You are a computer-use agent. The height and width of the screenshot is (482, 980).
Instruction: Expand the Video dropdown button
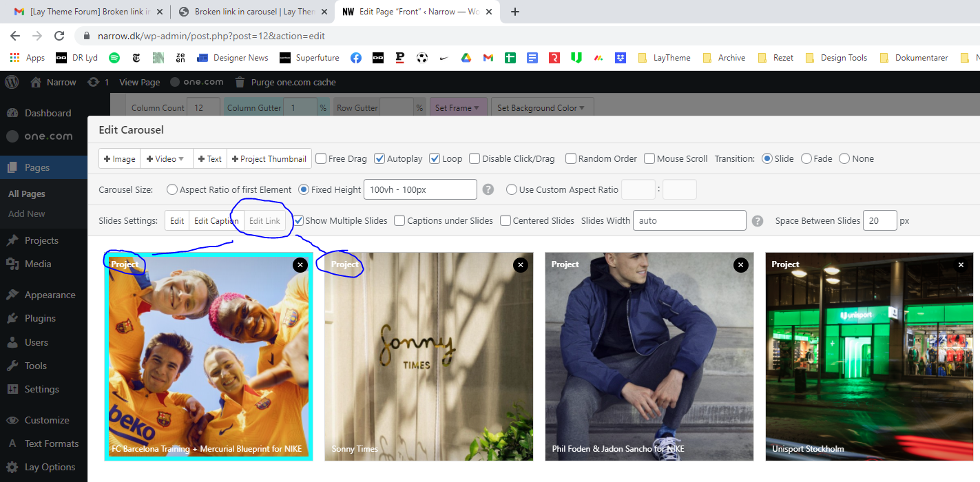pos(166,158)
